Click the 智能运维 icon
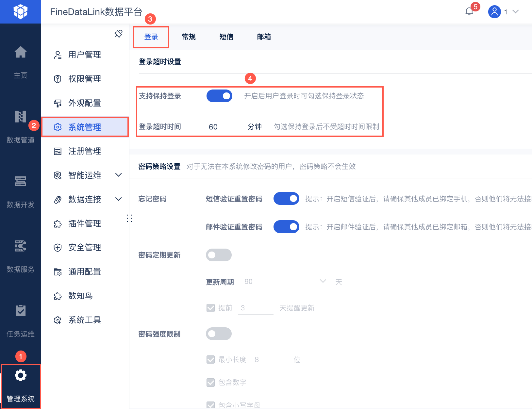Image resolution: width=532 pixels, height=409 pixels. (58, 175)
